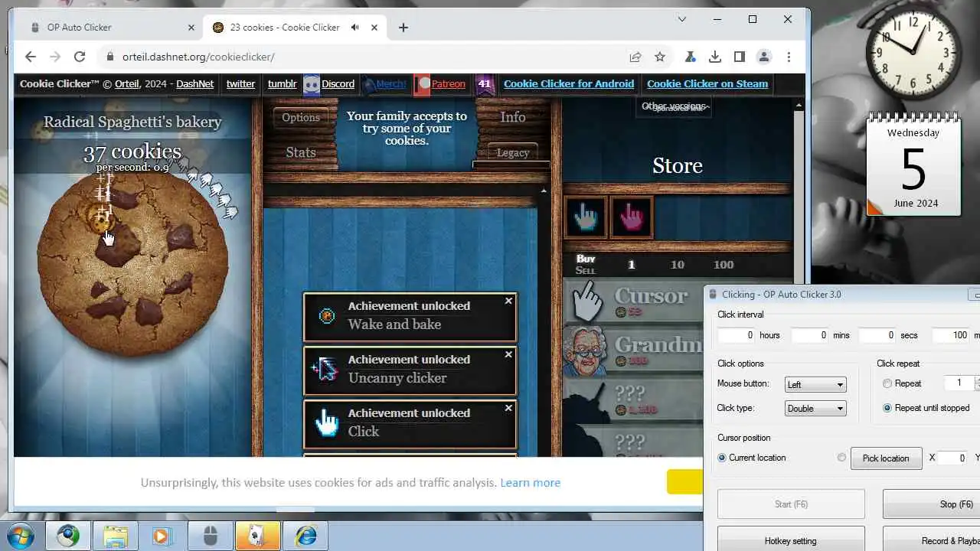Open the Patreon link
This screenshot has width=980, height=551.
click(448, 84)
